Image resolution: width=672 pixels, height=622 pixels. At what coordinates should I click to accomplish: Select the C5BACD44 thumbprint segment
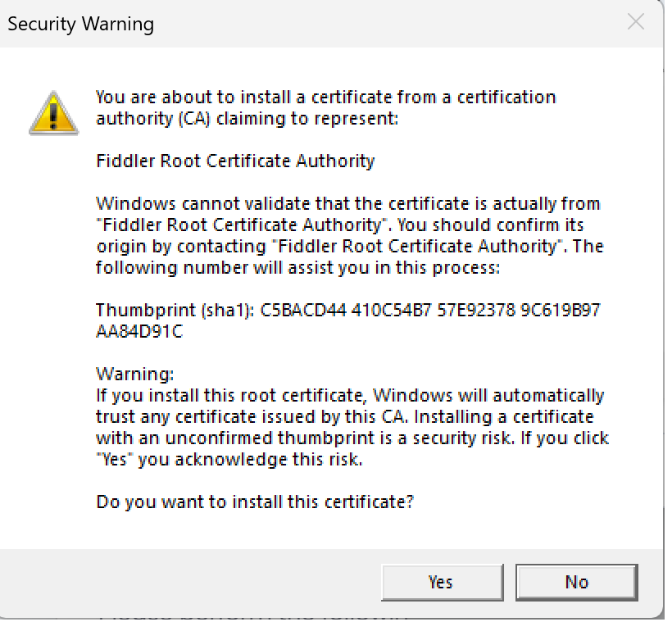tap(303, 310)
